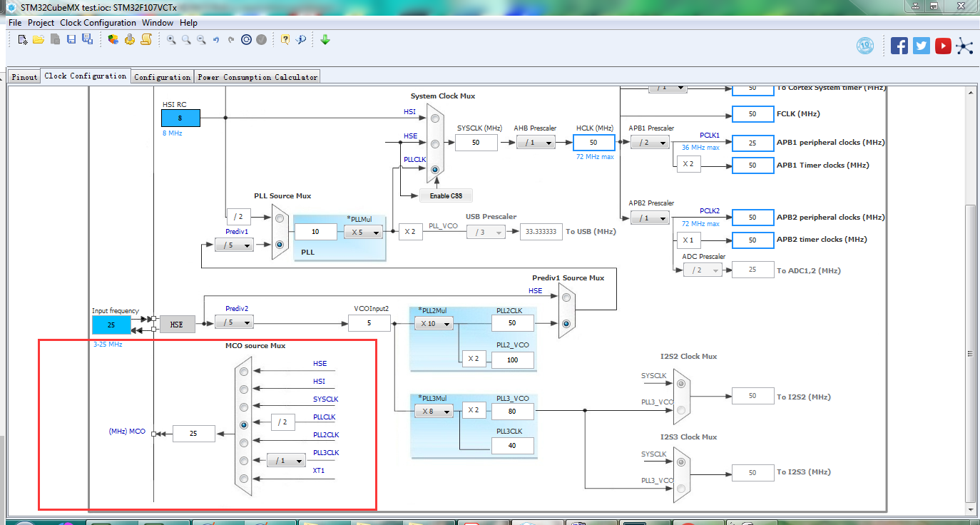Change the PLLMul multiplier value

[x=362, y=231]
